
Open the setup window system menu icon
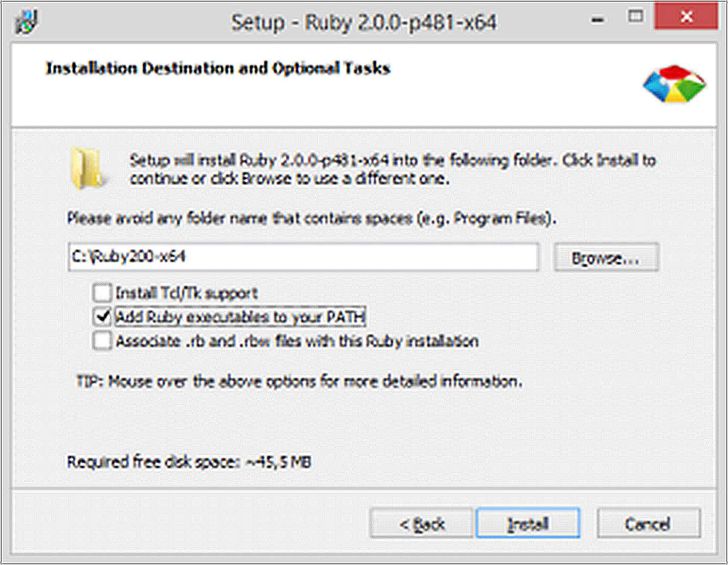pyautogui.click(x=26, y=22)
